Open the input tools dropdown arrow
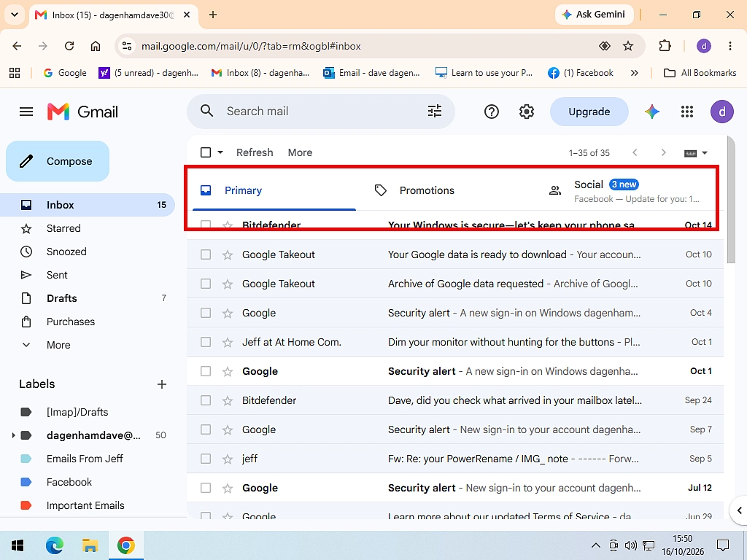Viewport: 747px width, 560px height. 705,153
